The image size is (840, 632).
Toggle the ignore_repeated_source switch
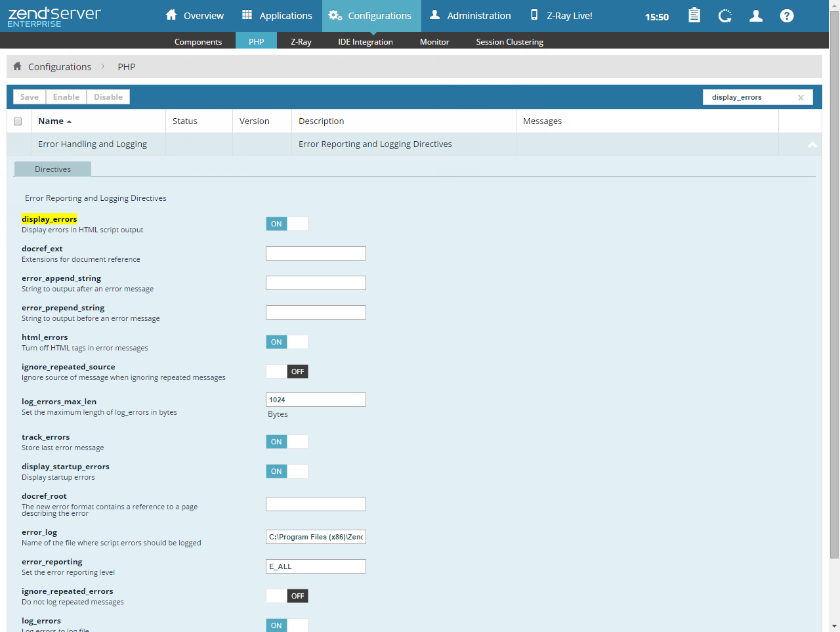287,371
